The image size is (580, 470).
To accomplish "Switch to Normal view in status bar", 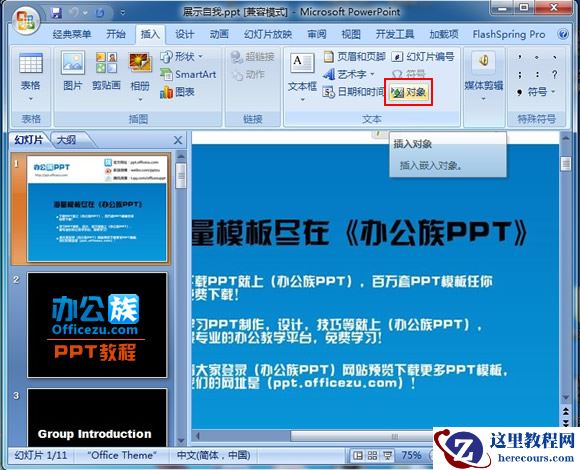I will pos(358,455).
